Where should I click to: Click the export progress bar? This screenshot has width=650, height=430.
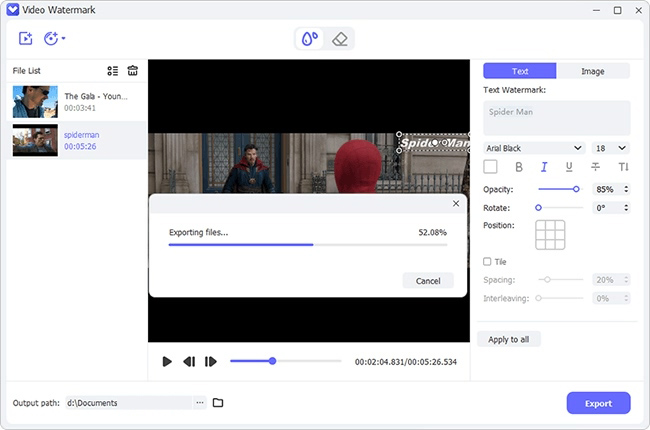[308, 245]
